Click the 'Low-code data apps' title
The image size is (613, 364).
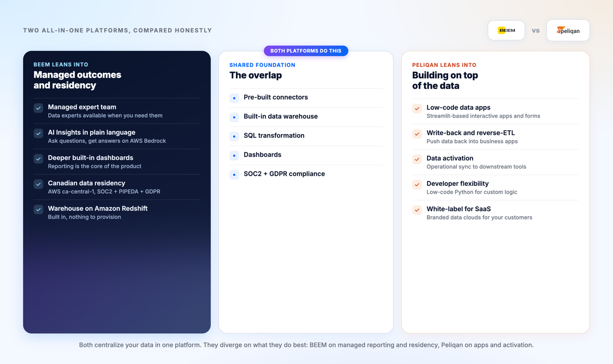tap(458, 108)
